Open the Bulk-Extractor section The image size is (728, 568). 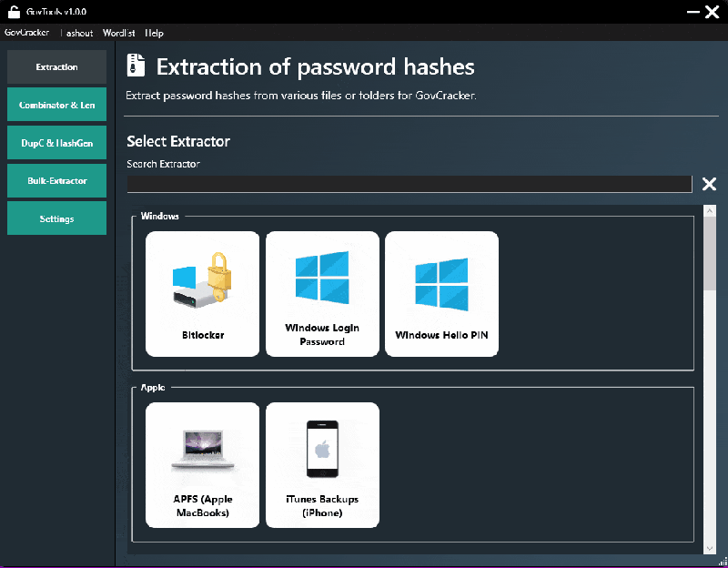point(56,180)
